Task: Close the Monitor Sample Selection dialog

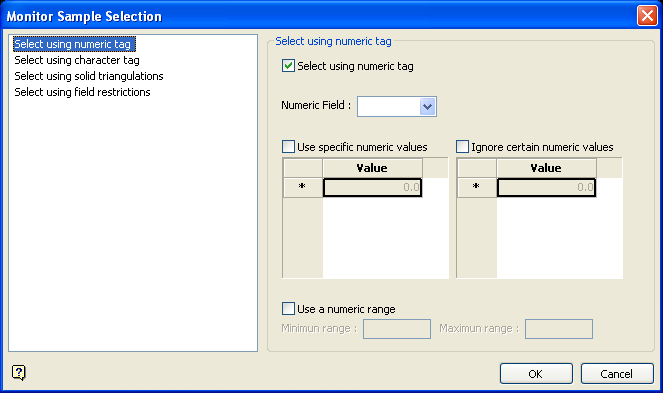Action: click(647, 16)
